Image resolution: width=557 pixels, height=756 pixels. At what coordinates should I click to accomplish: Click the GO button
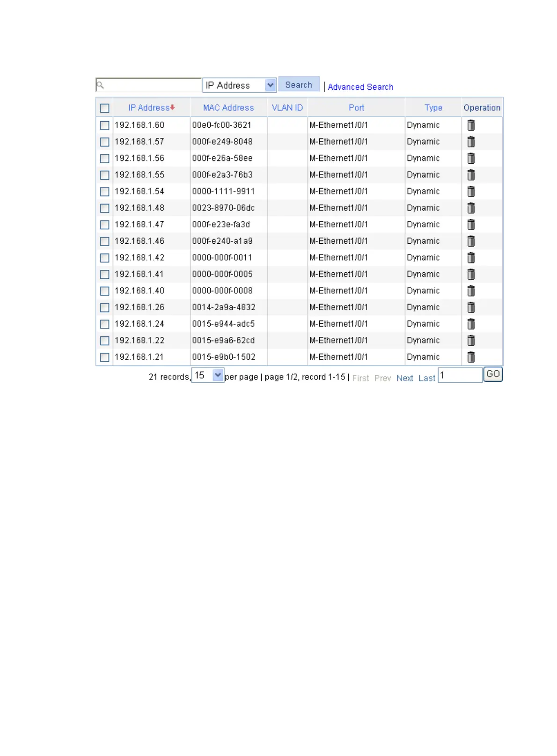coord(493,374)
